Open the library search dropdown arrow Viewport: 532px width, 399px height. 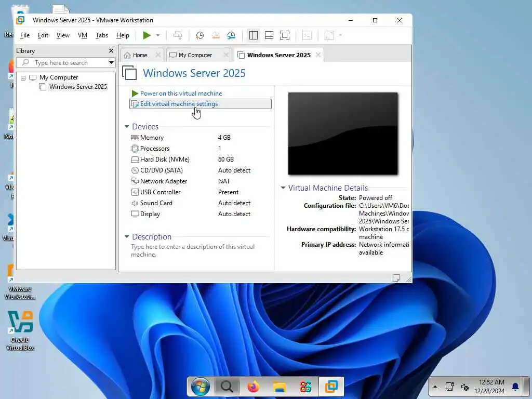pyautogui.click(x=111, y=63)
